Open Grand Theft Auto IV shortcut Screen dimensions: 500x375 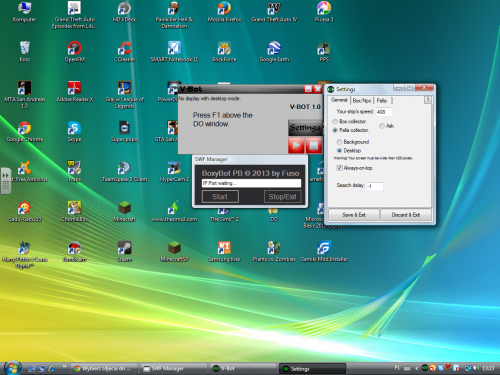274,12
